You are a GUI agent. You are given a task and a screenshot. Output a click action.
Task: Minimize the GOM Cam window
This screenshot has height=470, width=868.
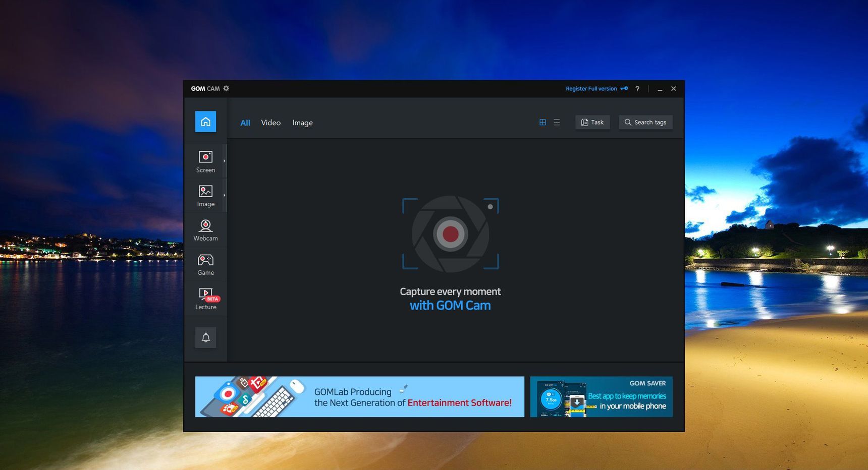(660, 89)
